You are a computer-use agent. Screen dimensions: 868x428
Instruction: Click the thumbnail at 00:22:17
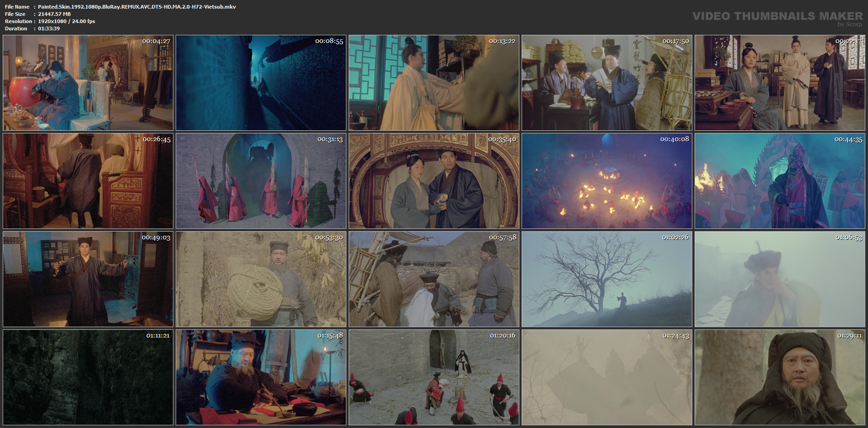tap(780, 83)
